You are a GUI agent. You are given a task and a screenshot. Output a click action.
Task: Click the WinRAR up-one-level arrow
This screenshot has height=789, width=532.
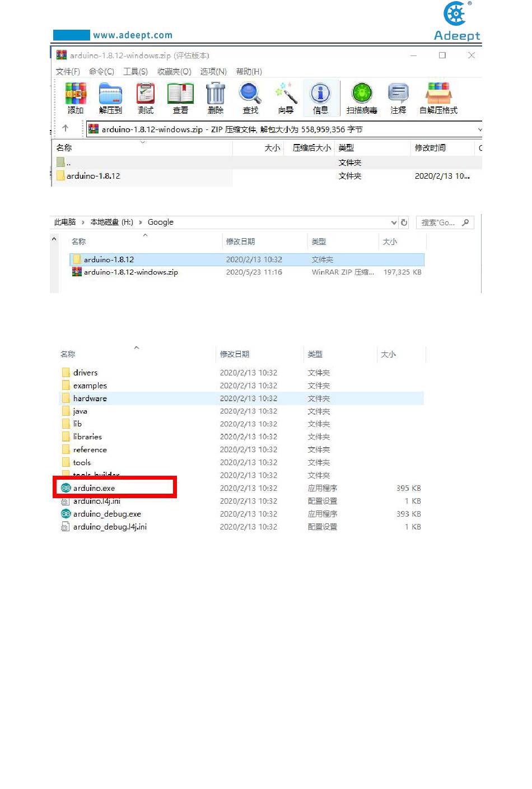click(66, 128)
